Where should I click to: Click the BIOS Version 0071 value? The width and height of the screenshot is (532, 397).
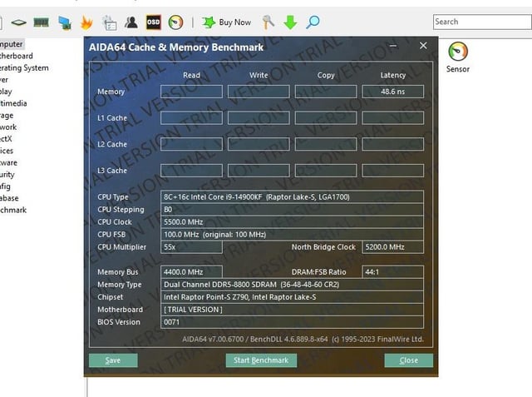coord(292,322)
